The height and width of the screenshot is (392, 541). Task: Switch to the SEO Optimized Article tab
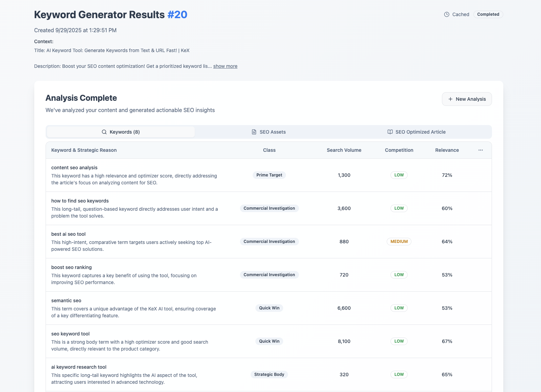417,132
